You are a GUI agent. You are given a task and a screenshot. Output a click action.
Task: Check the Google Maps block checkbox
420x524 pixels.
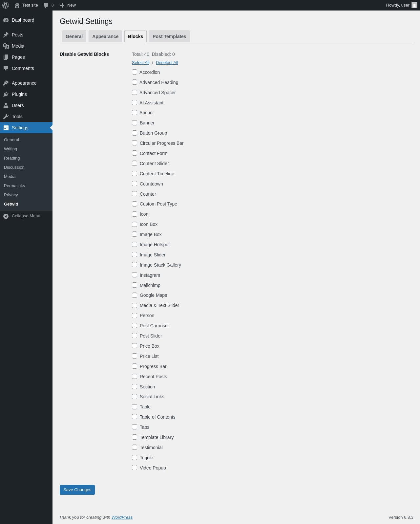pos(135,295)
